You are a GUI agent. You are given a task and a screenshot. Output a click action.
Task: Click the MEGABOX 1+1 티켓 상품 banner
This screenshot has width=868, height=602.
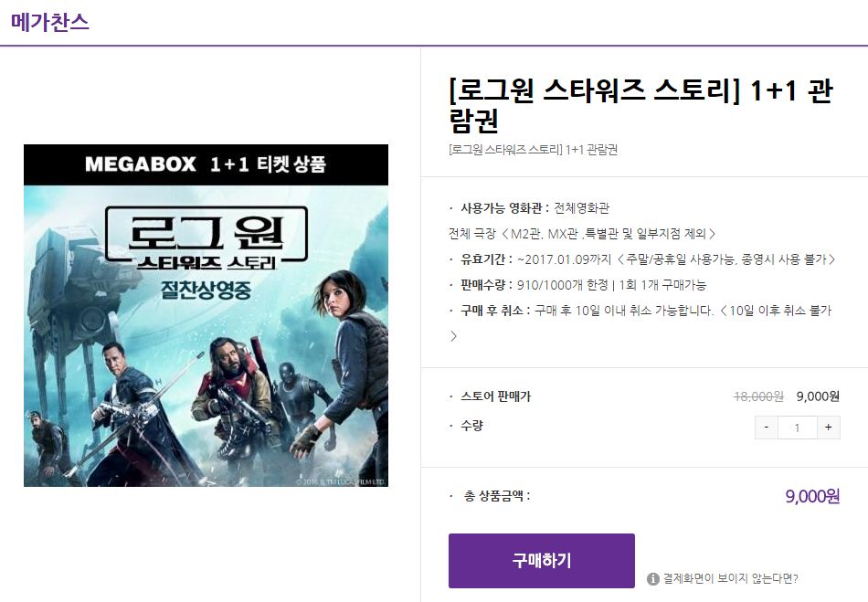pos(206,164)
